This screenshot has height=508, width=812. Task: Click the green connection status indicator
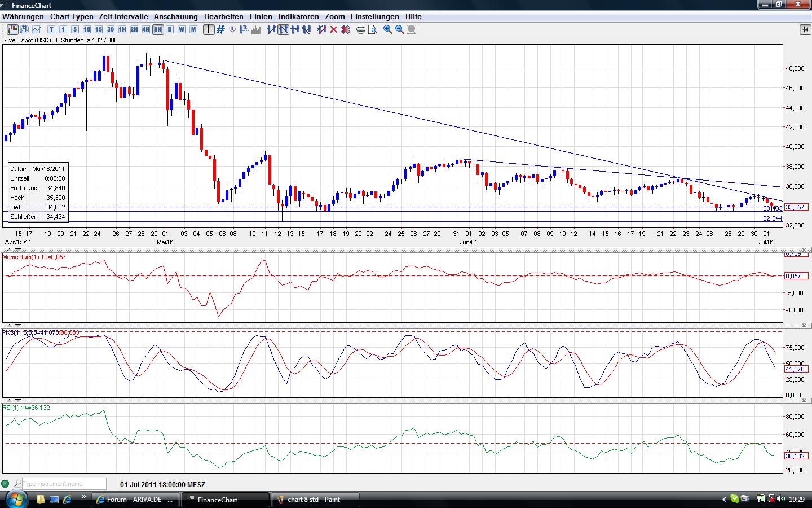(6, 484)
